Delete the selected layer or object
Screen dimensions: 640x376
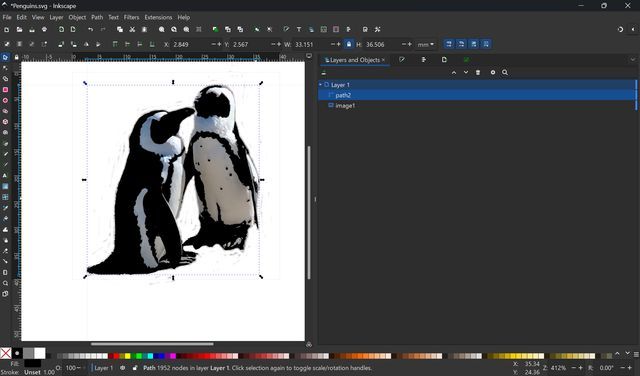[478, 72]
